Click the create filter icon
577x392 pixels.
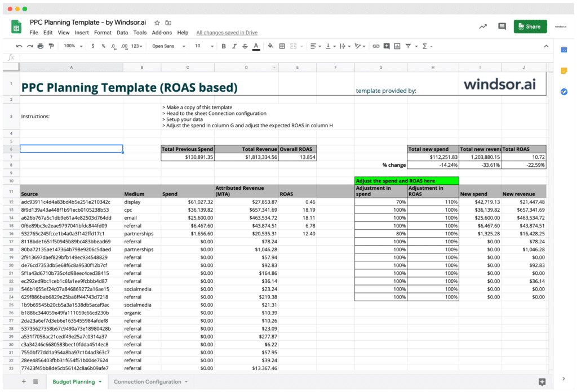(x=408, y=46)
